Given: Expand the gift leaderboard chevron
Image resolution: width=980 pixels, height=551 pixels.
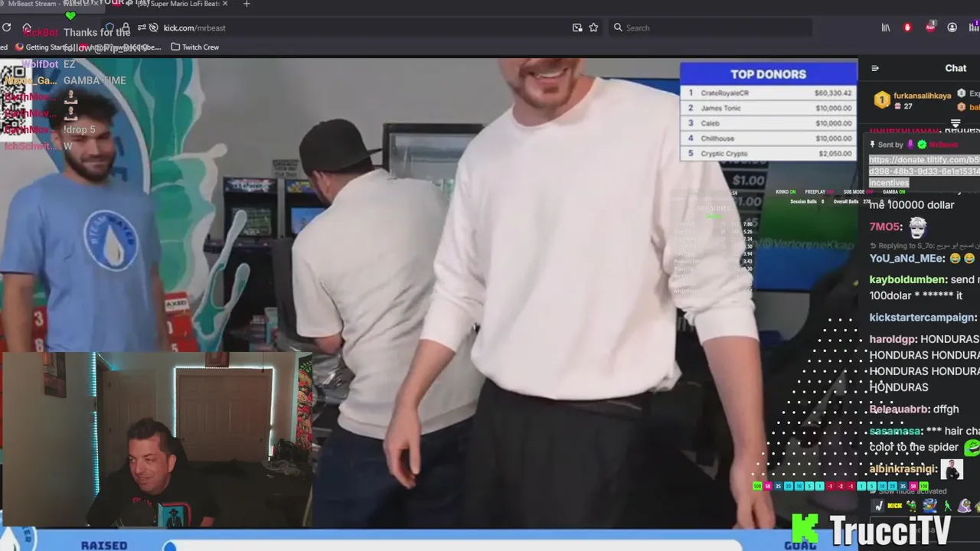Looking at the screenshot, I should (x=955, y=122).
